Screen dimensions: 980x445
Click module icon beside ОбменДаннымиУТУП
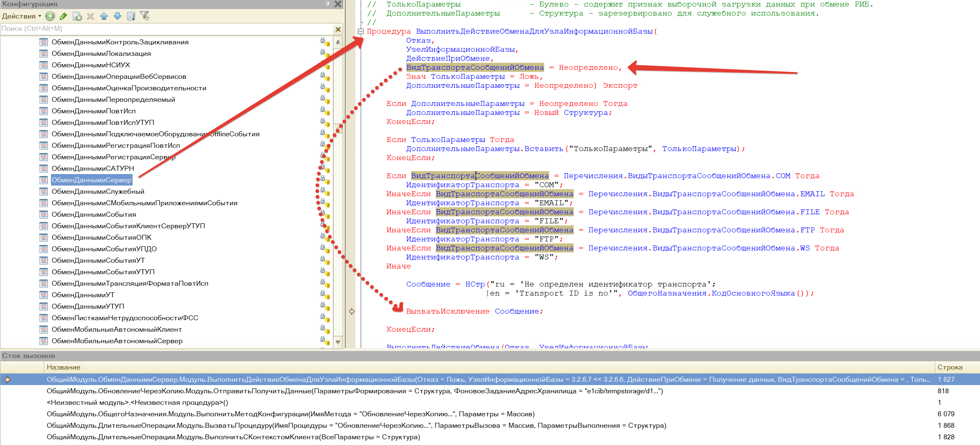(x=44, y=306)
